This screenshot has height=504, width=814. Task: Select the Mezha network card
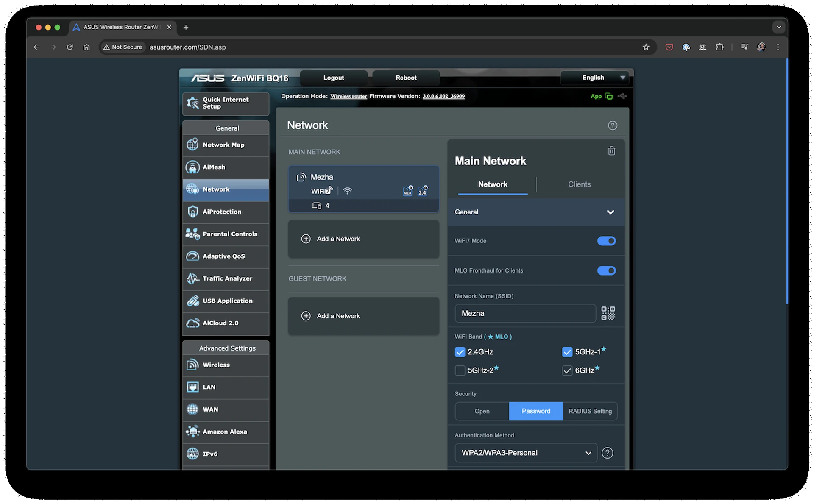coord(363,189)
